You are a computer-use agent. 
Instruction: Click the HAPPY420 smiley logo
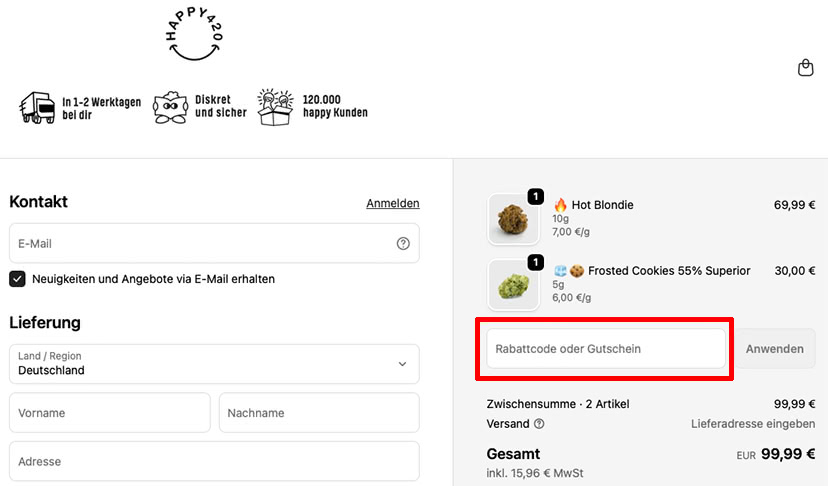coord(194,34)
